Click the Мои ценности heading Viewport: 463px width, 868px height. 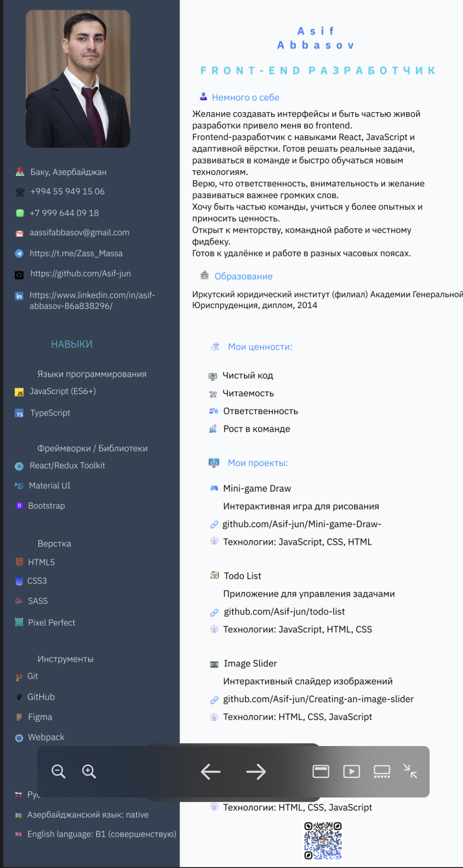(x=260, y=347)
